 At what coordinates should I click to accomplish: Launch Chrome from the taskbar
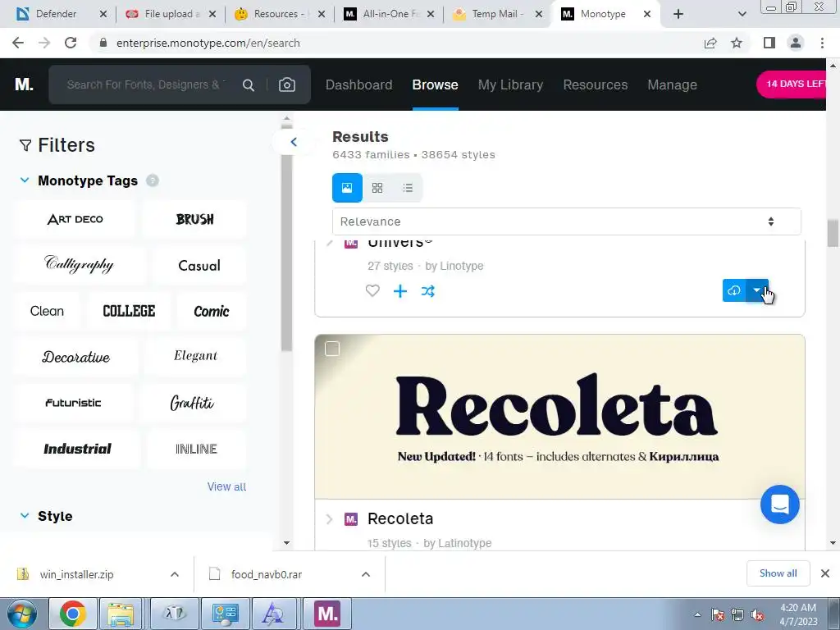[x=73, y=614]
